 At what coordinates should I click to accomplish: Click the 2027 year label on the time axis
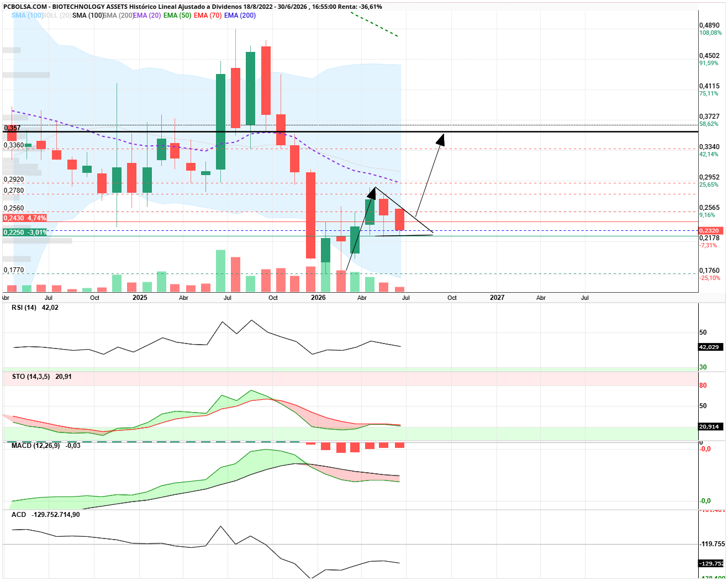[x=497, y=298]
